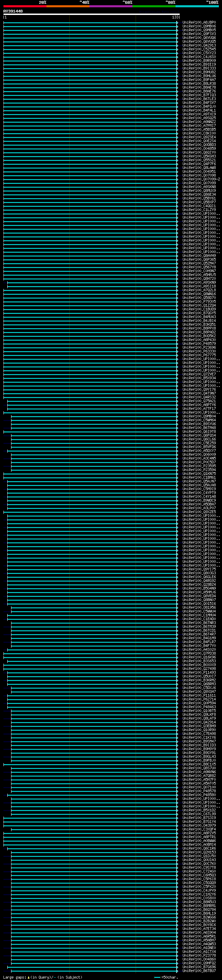Image resolution: width=222 pixels, height=980 pixels.
Task: Open hit UniRef100_Q6VUQ5
Action: click(x=199, y=41)
